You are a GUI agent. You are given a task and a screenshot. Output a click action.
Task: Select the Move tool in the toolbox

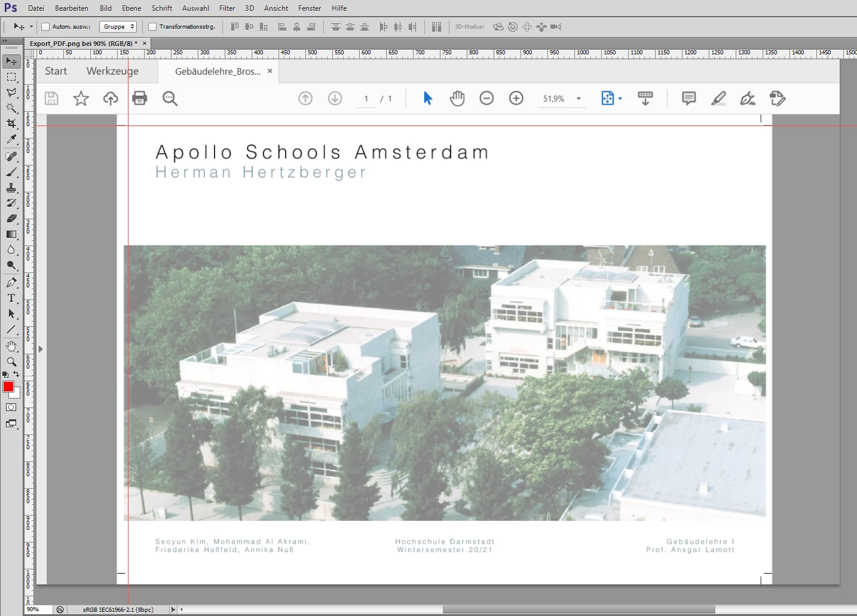[x=11, y=61]
